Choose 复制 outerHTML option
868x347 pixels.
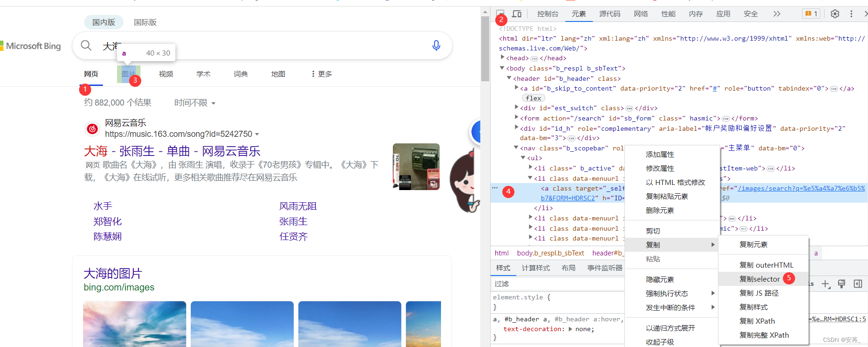pyautogui.click(x=763, y=265)
